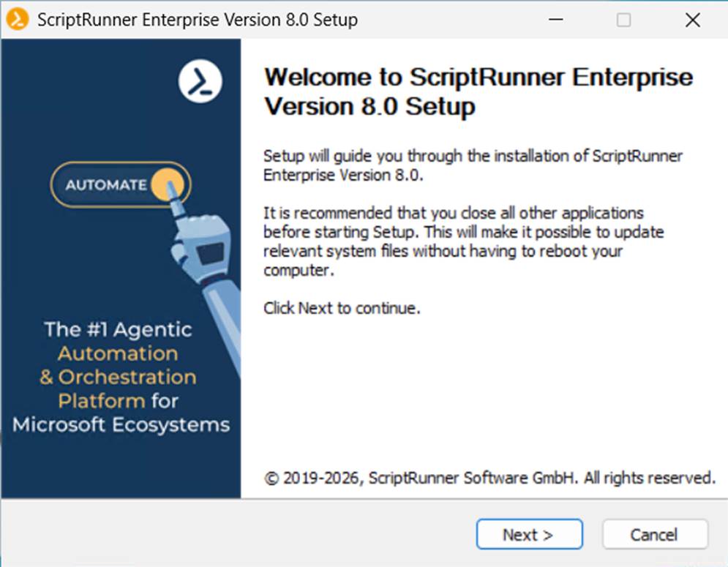The image size is (728, 567).
Task: Click the AUTOMATE pill graphic
Action: [121, 184]
